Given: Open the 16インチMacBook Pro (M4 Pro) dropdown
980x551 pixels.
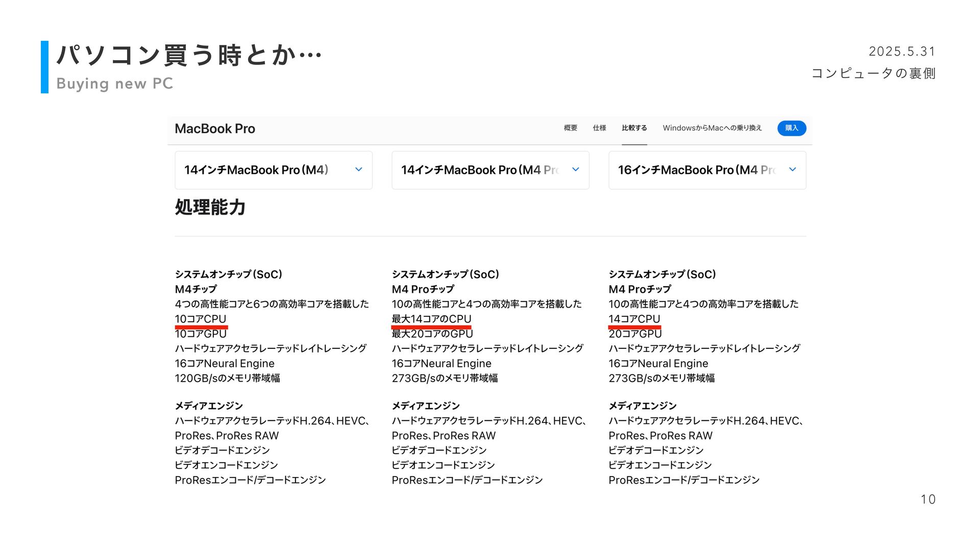Looking at the screenshot, I should coord(707,170).
